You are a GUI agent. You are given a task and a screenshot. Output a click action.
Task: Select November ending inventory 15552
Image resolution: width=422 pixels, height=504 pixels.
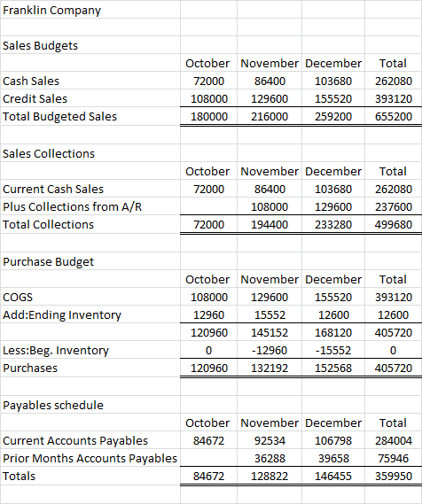(x=270, y=314)
